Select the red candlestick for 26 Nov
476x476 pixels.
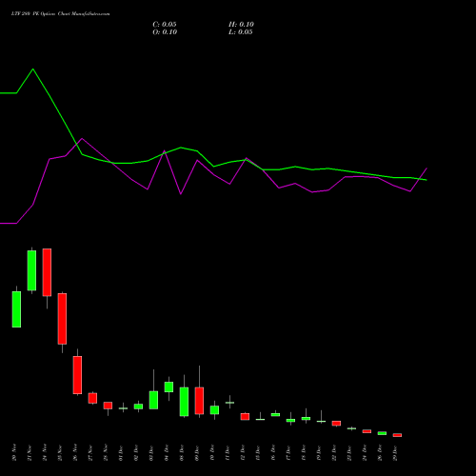click(x=77, y=375)
